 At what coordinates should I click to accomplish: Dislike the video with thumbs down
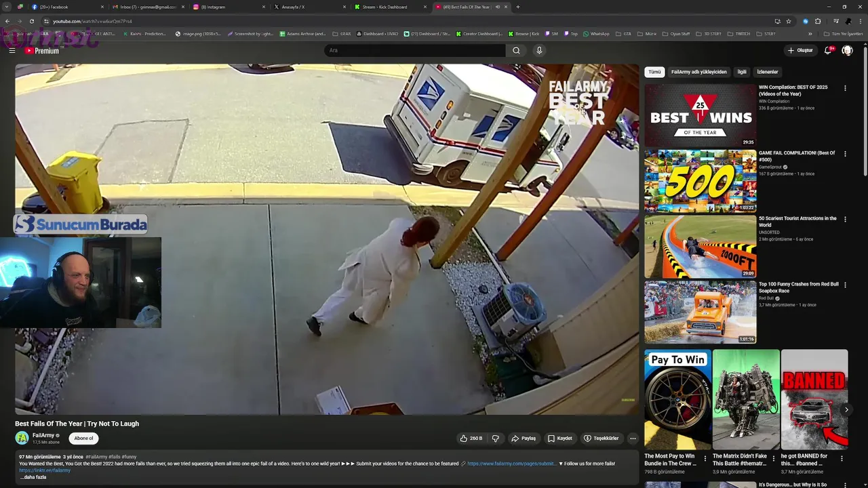495,439
